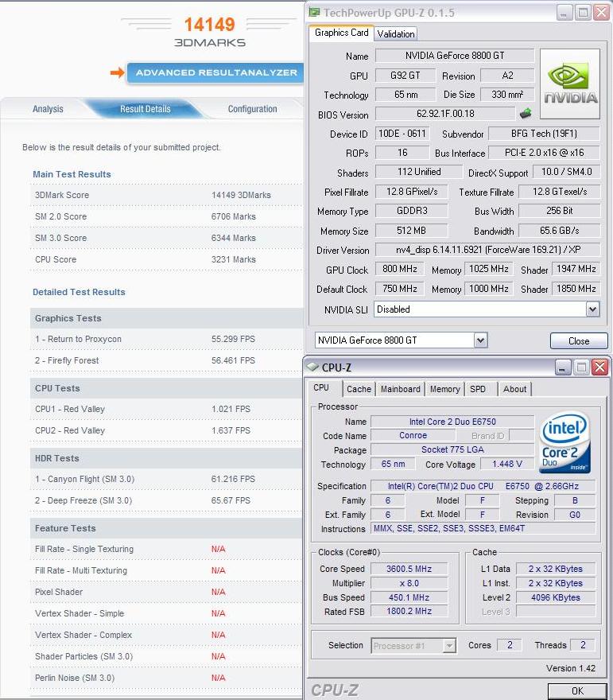Open the Cache tab in CPU-Z
613x700 pixels.
(359, 389)
